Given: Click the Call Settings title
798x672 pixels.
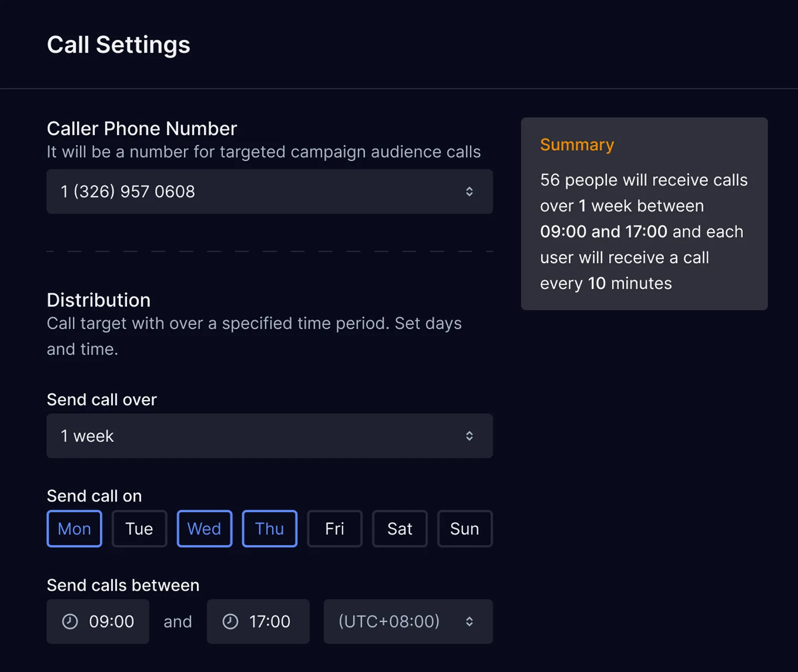Looking at the screenshot, I should 119,45.
